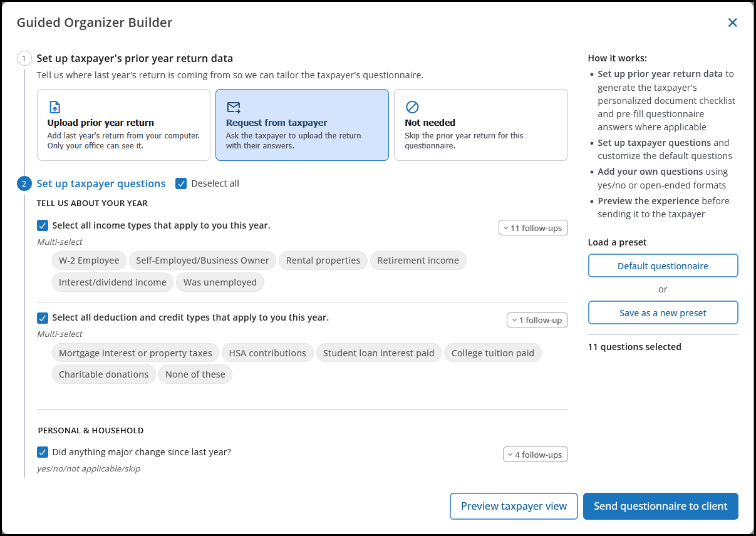The width and height of the screenshot is (756, 536).
Task: Click the HSA contributions chip
Action: (267, 353)
